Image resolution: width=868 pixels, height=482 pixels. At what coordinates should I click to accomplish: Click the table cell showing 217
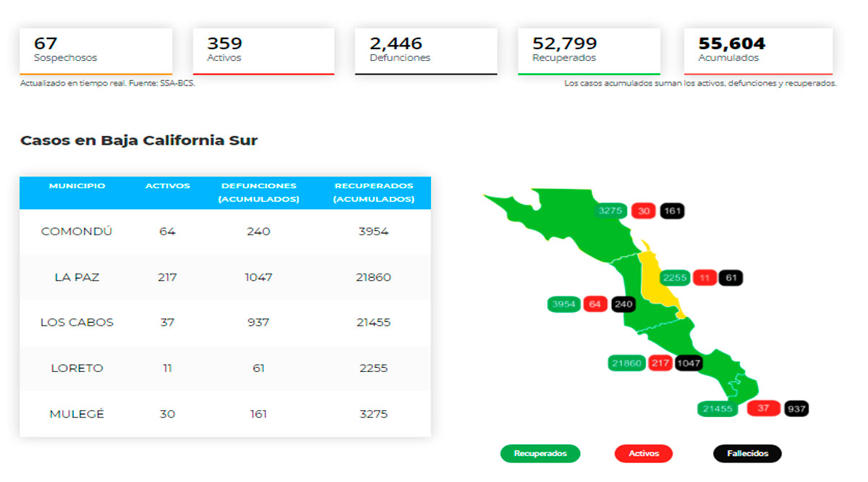(168, 277)
